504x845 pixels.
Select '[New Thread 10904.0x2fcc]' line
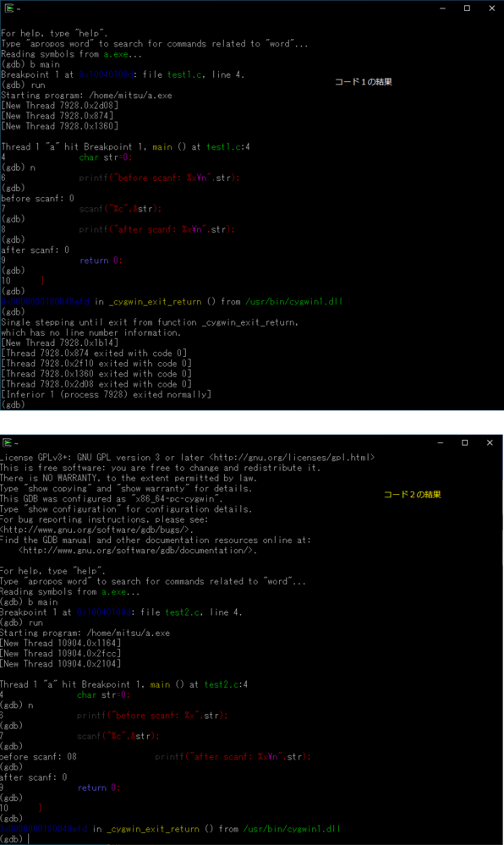(x=60, y=654)
